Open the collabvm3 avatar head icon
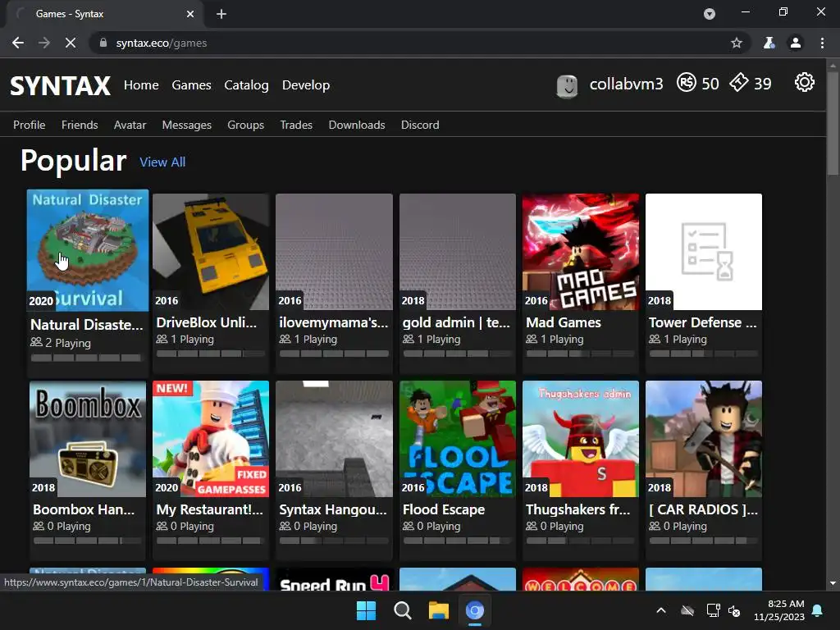This screenshot has height=630, width=840. tap(567, 84)
